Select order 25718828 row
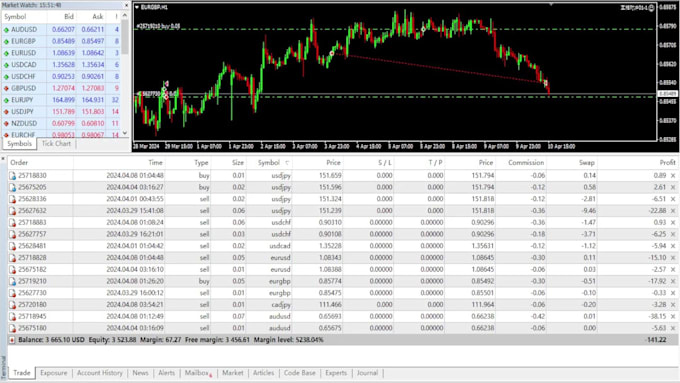 click(343, 258)
